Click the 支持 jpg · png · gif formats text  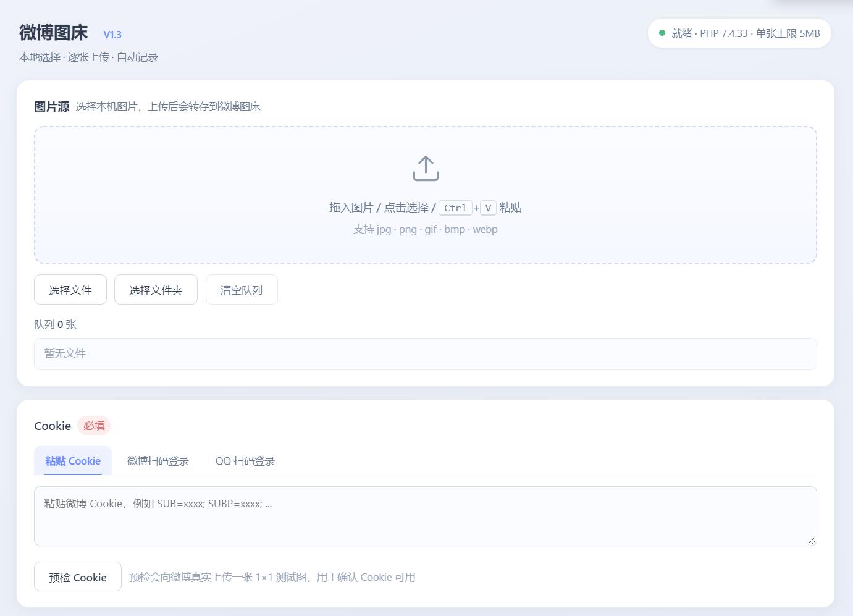pos(426,229)
